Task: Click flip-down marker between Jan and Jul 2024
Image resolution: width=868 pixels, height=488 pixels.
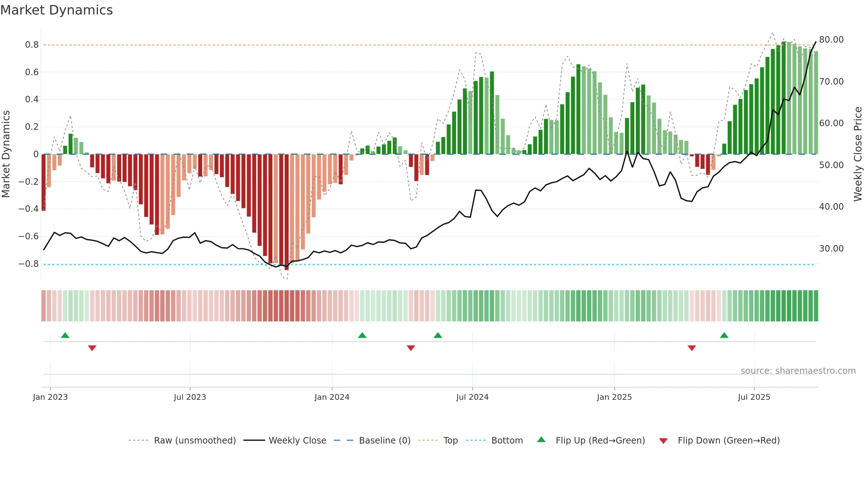Action: pos(411,348)
